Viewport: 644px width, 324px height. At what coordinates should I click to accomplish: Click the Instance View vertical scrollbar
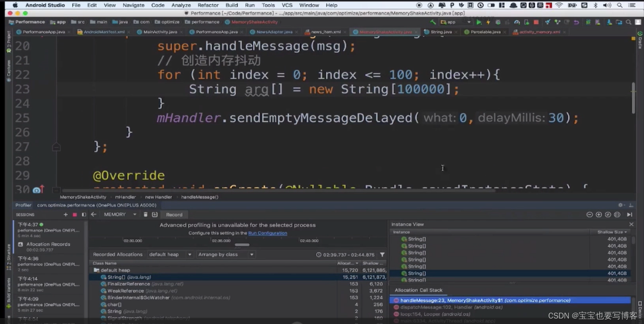click(x=633, y=240)
